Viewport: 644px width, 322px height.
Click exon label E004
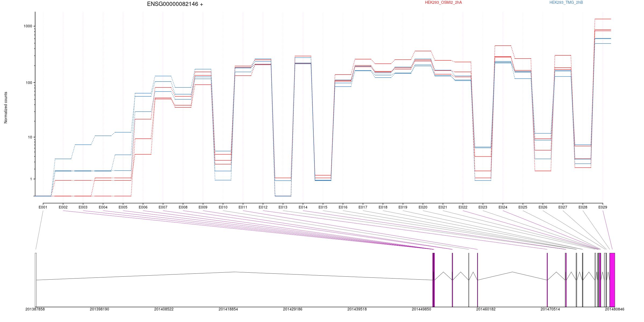click(x=103, y=207)
